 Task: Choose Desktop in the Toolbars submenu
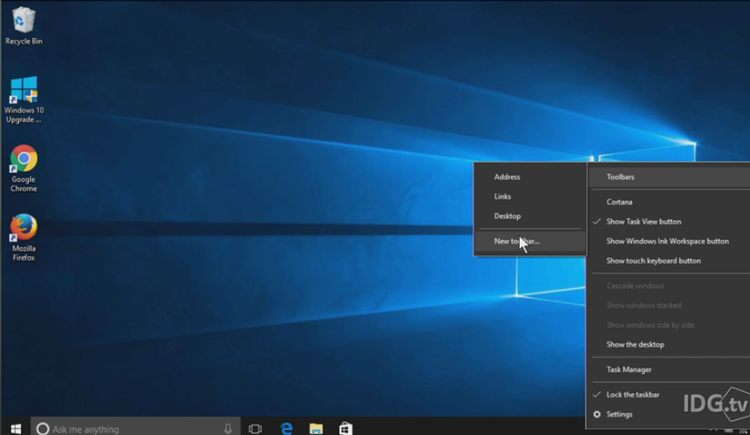coord(530,216)
